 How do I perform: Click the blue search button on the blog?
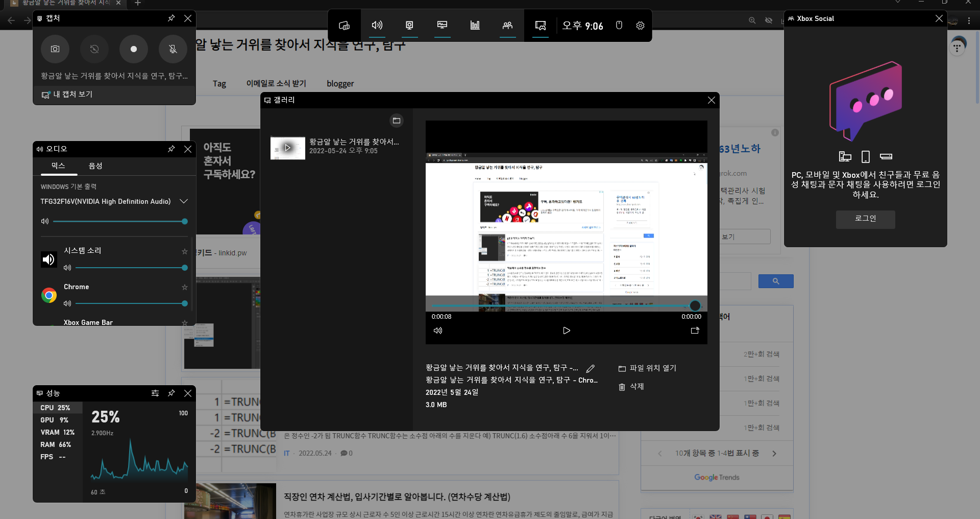(x=776, y=281)
